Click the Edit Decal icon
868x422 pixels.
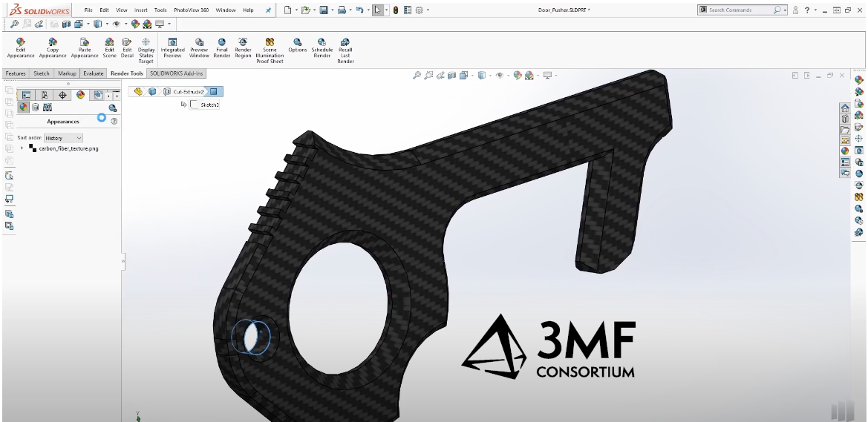tap(127, 47)
